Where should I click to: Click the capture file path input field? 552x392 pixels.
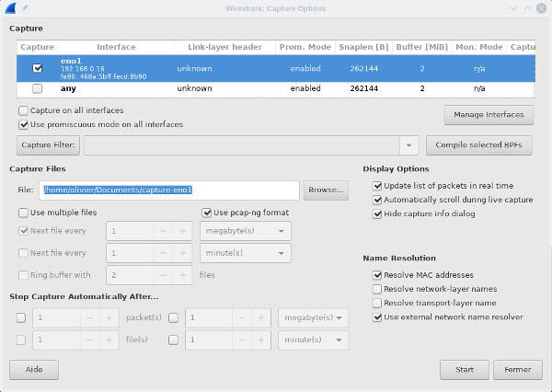pyautogui.click(x=170, y=190)
